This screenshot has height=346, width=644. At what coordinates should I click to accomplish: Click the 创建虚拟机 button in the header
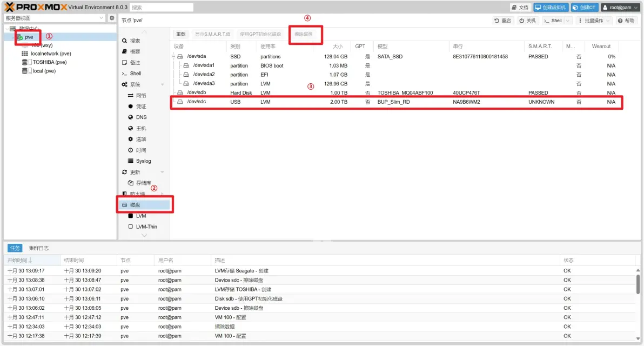pyautogui.click(x=552, y=7)
